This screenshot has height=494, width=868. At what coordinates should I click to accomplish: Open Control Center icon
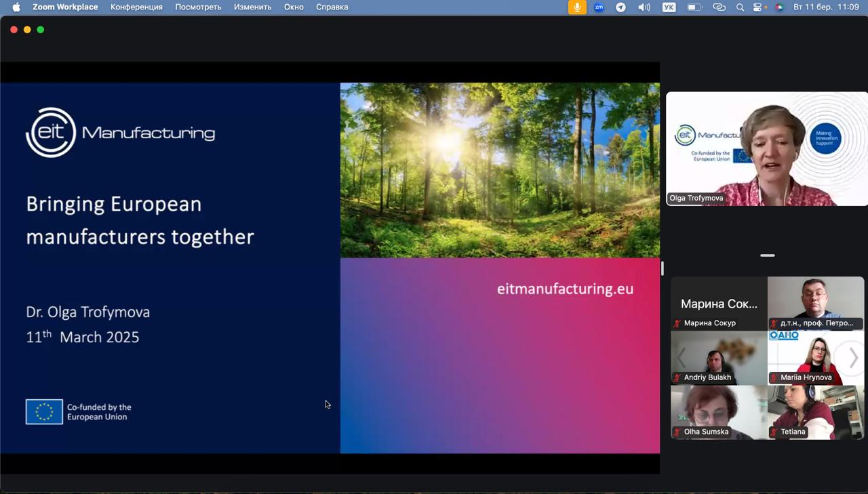[x=758, y=7]
